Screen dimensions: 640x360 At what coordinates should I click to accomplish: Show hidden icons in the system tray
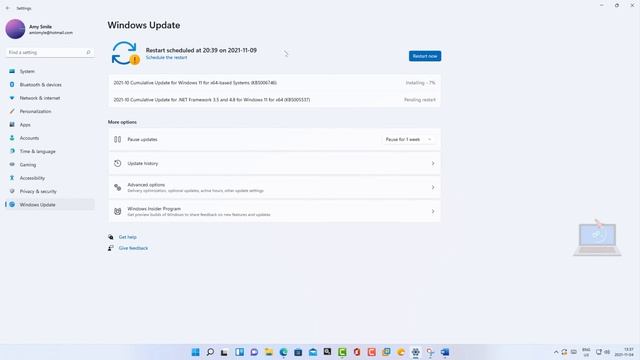point(556,352)
